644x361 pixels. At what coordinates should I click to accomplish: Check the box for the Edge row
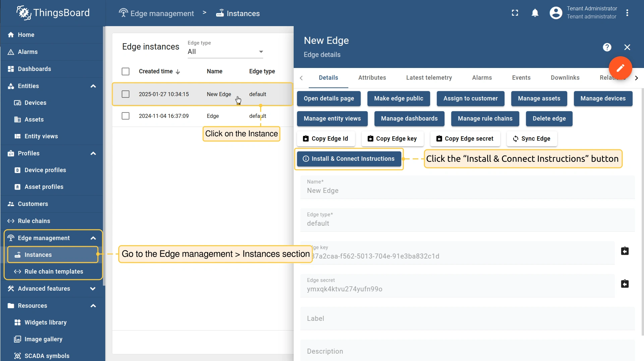tap(125, 116)
